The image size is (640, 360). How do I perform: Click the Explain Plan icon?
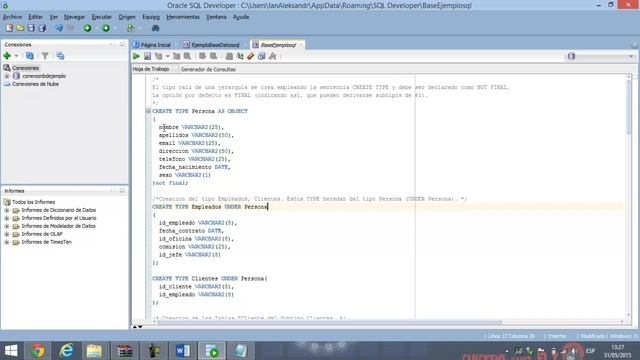[x=158, y=56]
